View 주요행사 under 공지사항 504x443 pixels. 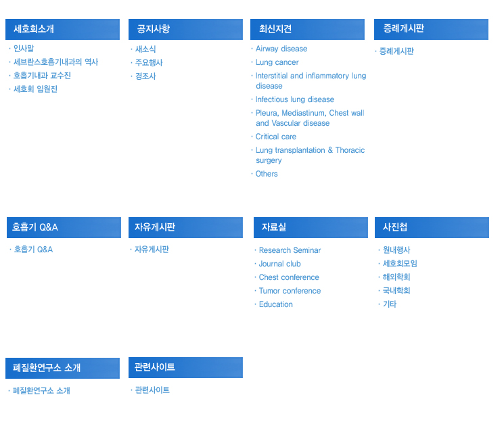click(149, 63)
